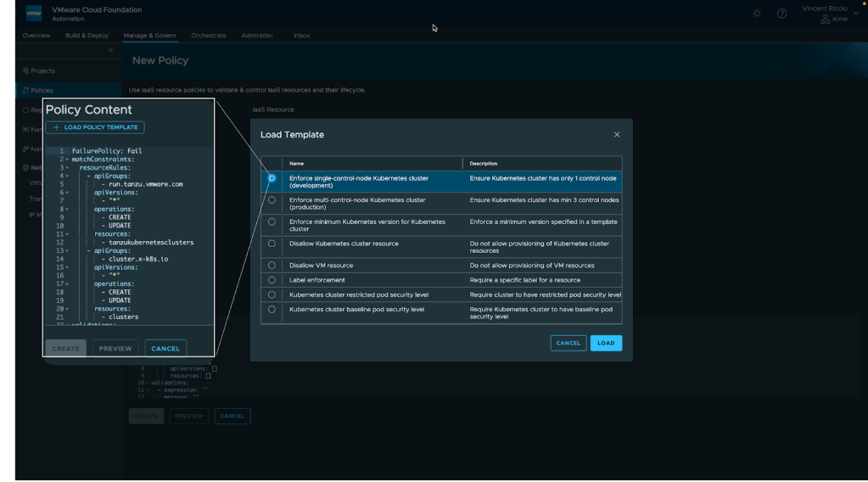Image resolution: width=868 pixels, height=482 pixels.
Task: Click Load Policy Template button
Action: 95,127
